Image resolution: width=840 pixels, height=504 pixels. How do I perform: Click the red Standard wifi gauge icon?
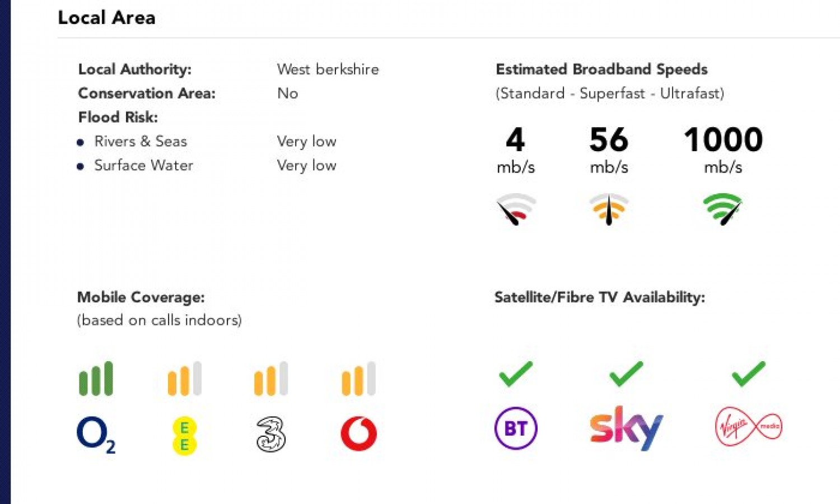(516, 209)
